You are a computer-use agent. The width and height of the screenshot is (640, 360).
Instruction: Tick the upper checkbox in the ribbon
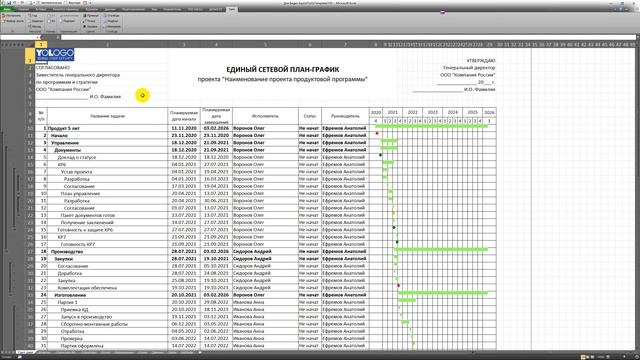click(x=49, y=16)
